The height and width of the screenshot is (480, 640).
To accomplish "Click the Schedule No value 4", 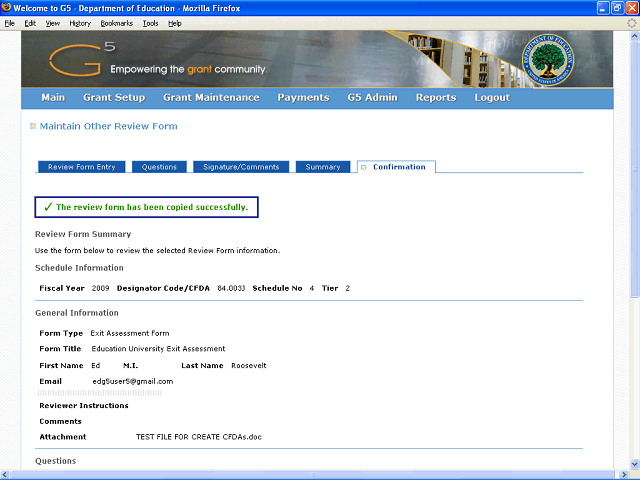I will click(x=311, y=288).
